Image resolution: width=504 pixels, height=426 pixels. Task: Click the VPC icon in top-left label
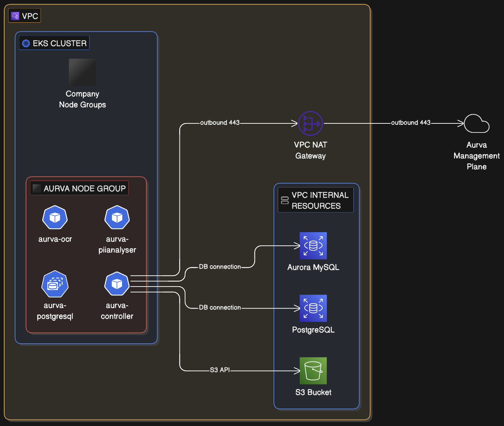(15, 16)
